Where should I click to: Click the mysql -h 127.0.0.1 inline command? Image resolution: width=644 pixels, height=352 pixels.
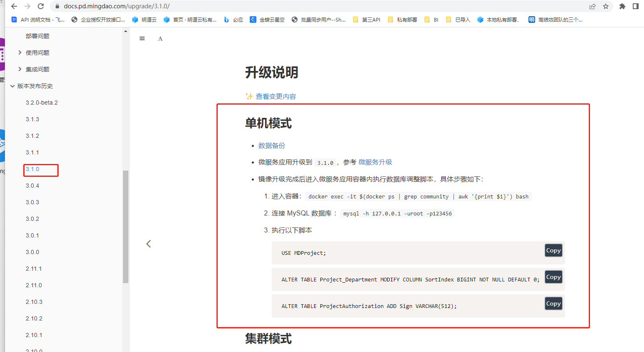(x=398, y=213)
